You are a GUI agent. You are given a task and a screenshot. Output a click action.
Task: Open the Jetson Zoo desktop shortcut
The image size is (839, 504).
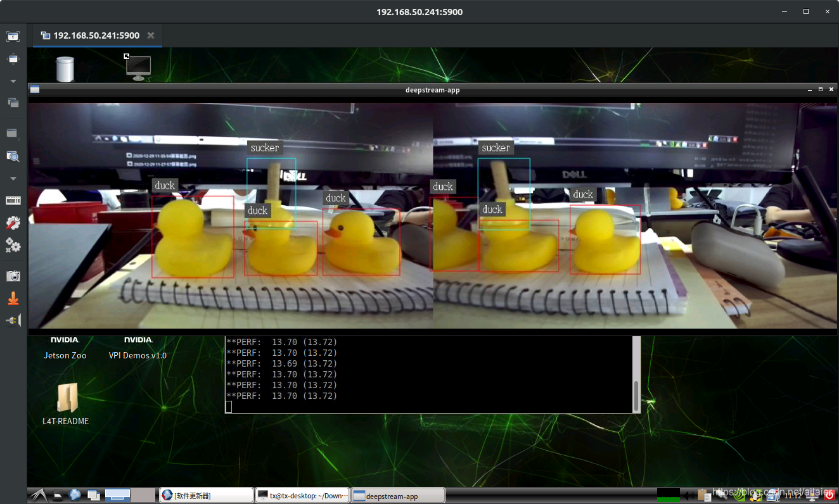tap(65, 348)
